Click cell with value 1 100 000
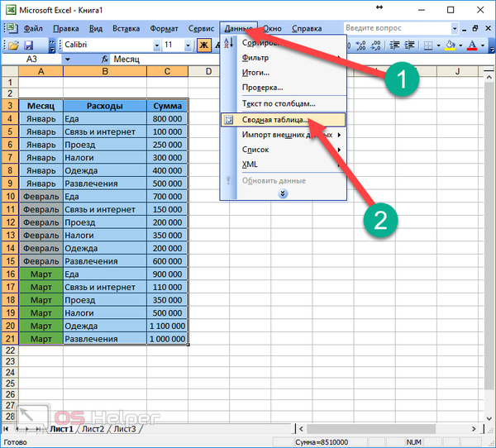496x448 pixels. [167, 326]
